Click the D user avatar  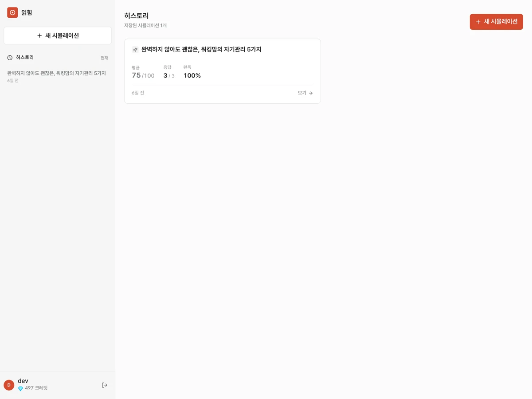(9, 385)
